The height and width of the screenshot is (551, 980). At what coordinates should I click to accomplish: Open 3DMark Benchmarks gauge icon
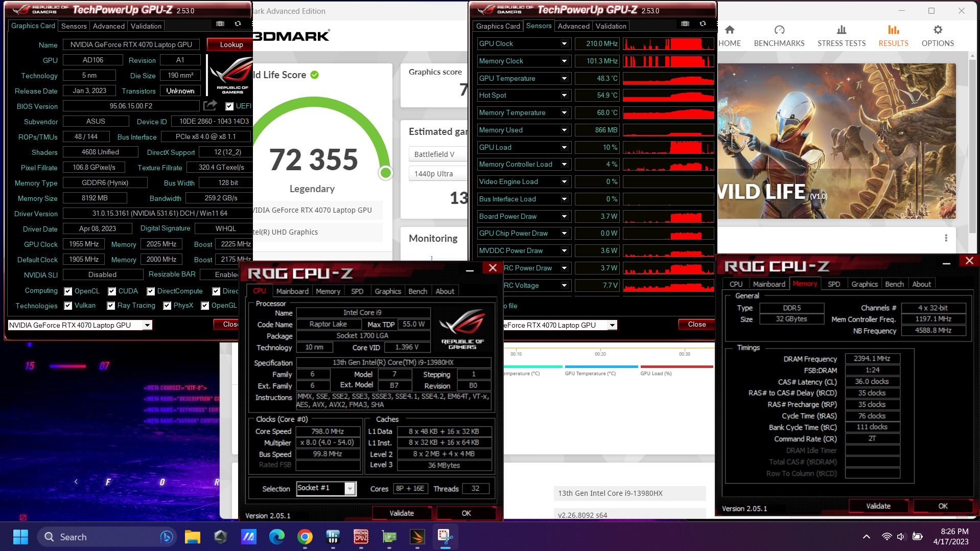tap(779, 30)
